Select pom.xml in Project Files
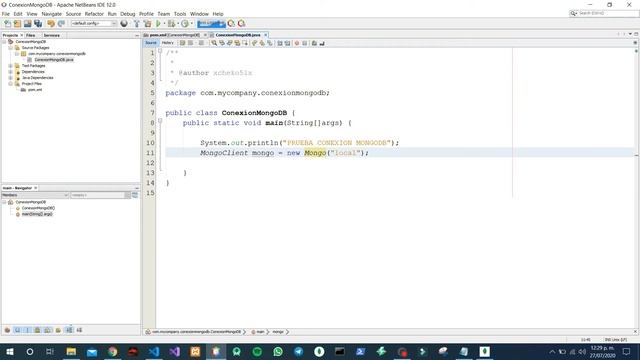This screenshot has width=640, height=360. pos(35,90)
